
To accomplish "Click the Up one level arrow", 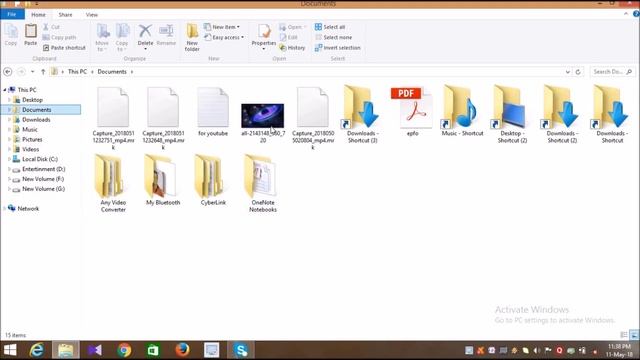I will (43, 72).
